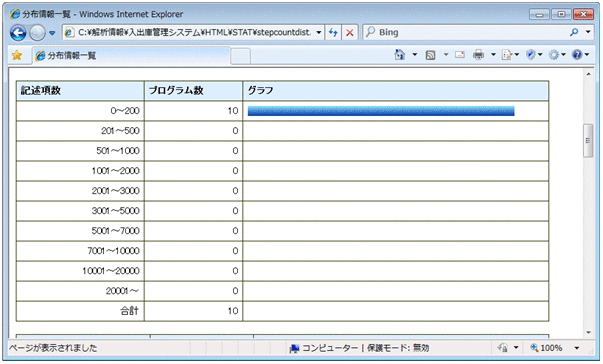Click the ページが表示されました status text
Screen dimensions: 603x364
(x=53, y=348)
